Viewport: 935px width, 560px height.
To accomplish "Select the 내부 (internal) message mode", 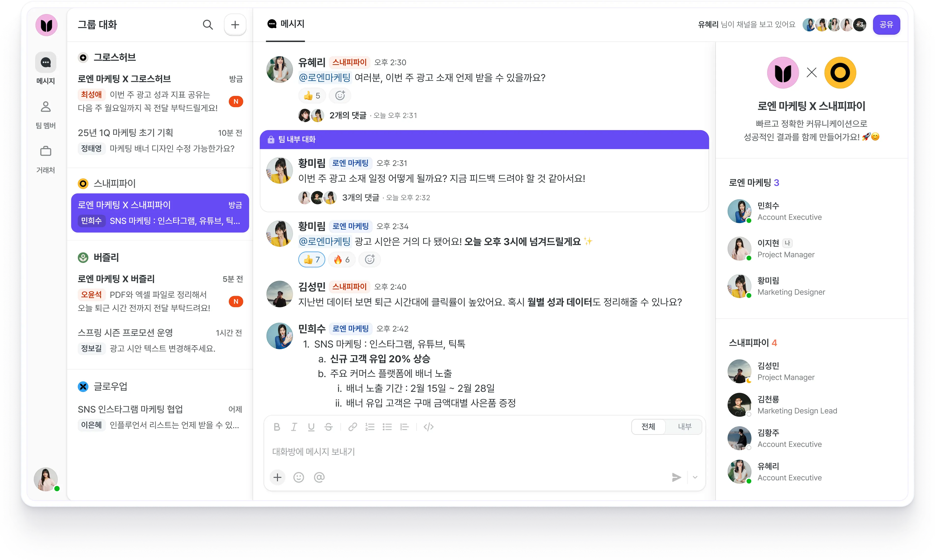I will (684, 427).
